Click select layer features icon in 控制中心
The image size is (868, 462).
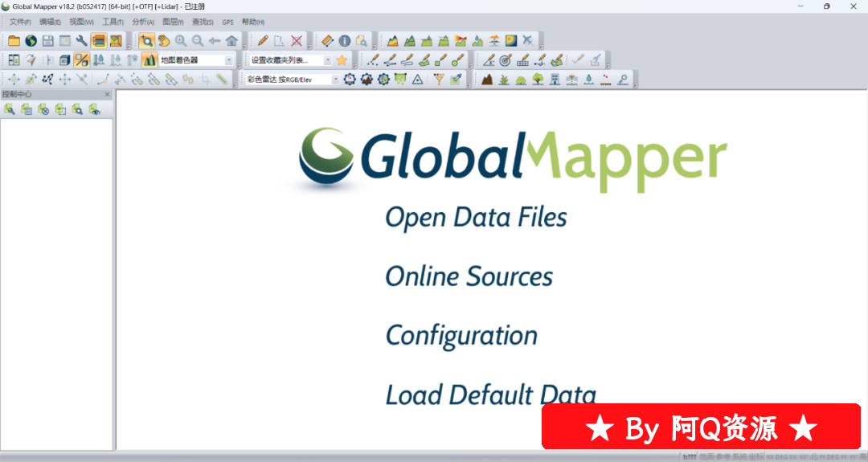[60, 109]
